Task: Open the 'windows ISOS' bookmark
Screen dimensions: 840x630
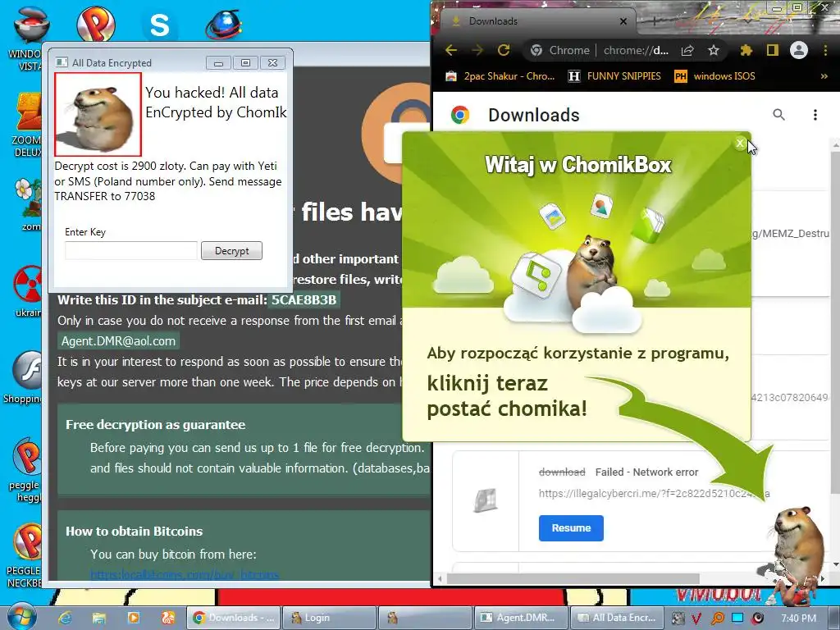Action: pyautogui.click(x=714, y=76)
